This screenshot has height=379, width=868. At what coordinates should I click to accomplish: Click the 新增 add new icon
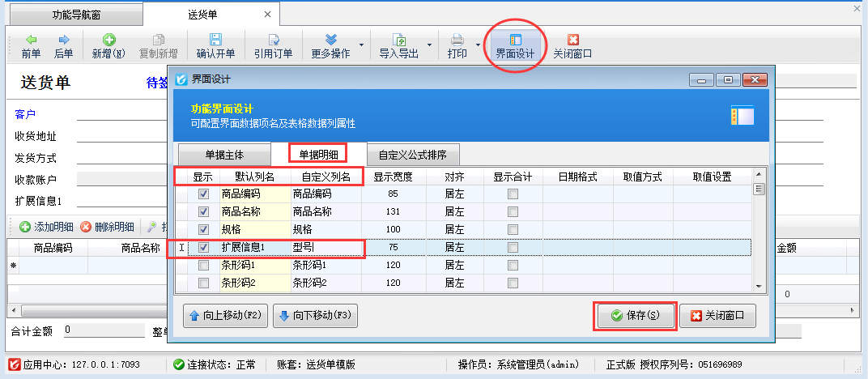[x=108, y=40]
